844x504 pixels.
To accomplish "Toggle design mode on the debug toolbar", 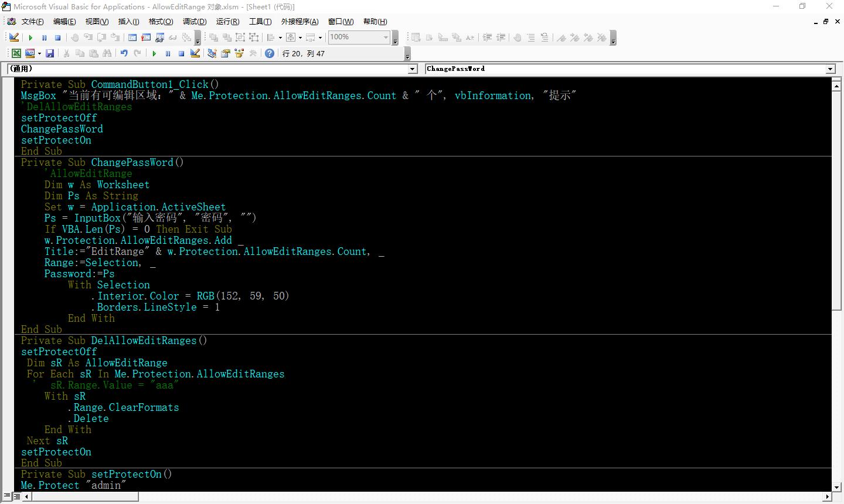I will tap(14, 38).
